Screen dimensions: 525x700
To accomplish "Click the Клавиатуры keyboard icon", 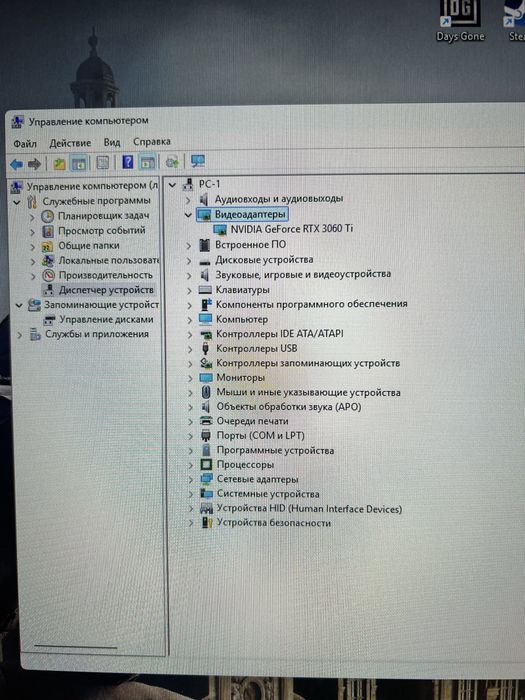I will pos(205,290).
